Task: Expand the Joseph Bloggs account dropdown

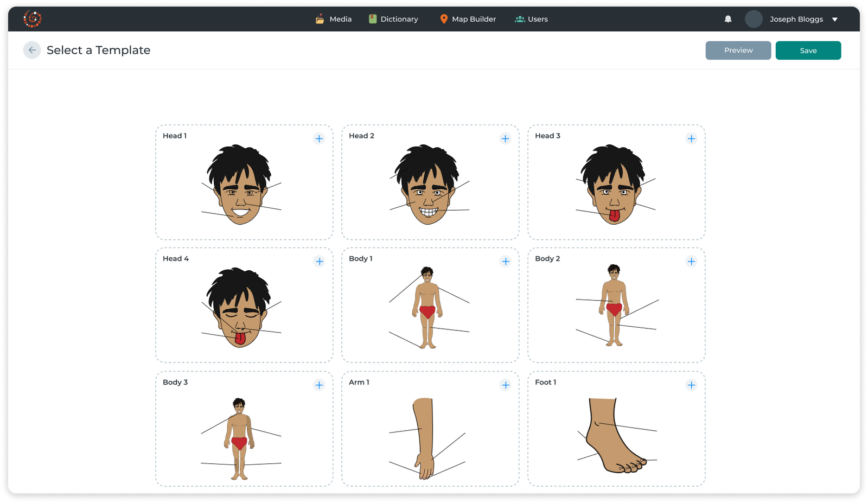Action: (835, 19)
